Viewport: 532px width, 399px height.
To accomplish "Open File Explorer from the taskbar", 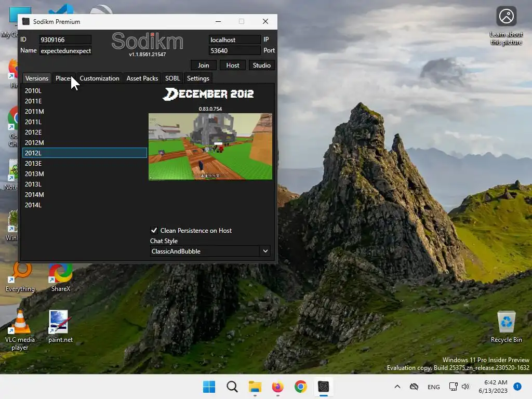I will 255,387.
